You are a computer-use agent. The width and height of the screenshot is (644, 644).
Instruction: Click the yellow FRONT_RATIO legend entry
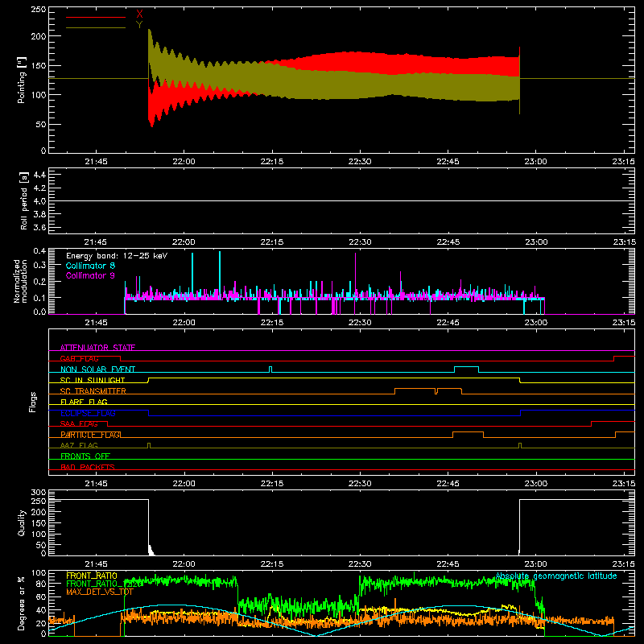92,576
